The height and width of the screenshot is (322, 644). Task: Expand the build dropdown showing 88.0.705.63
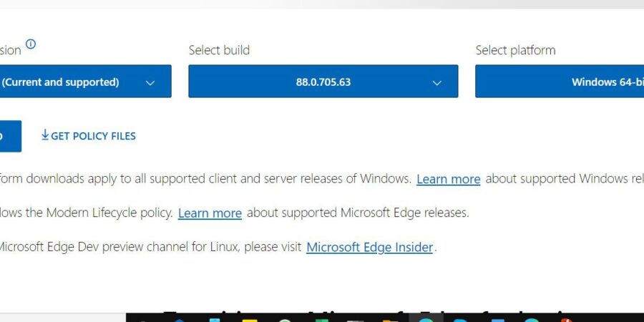pos(323,81)
